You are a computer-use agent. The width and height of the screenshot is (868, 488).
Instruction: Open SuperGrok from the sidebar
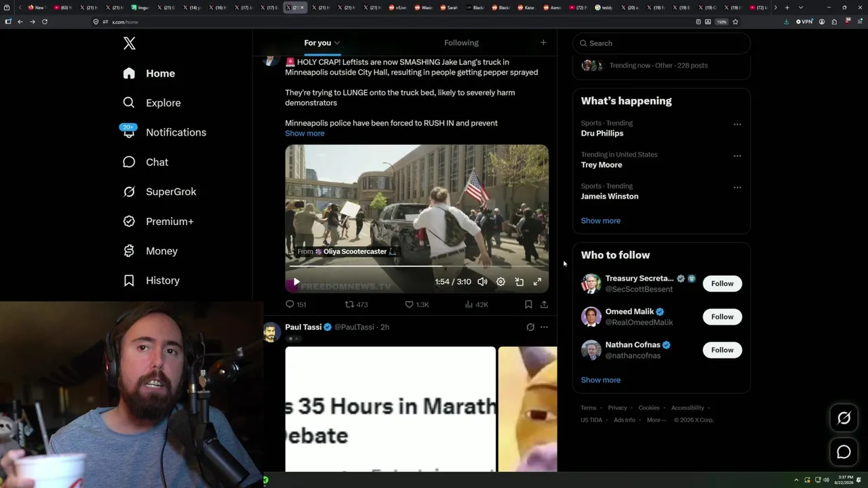pyautogui.click(x=159, y=192)
